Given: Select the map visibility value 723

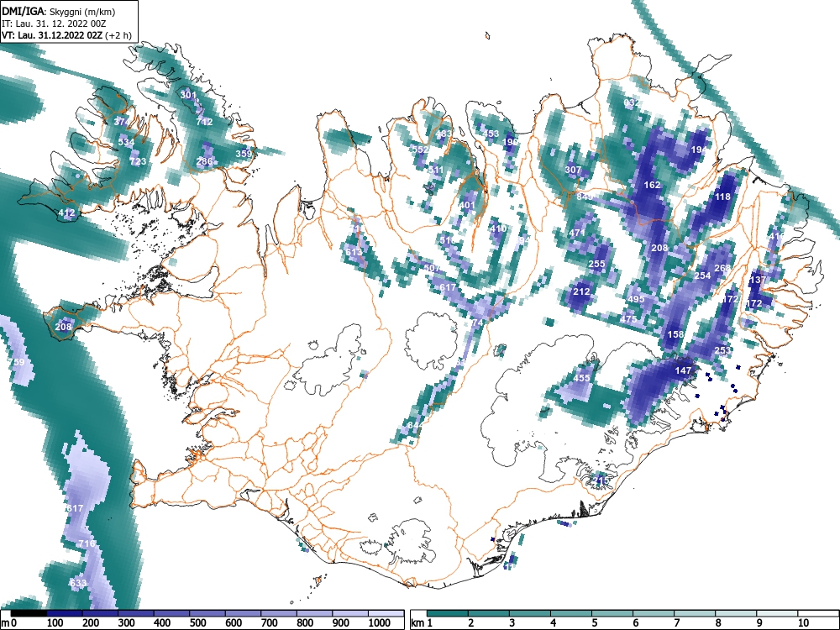Looking at the screenshot, I should coord(138,161).
